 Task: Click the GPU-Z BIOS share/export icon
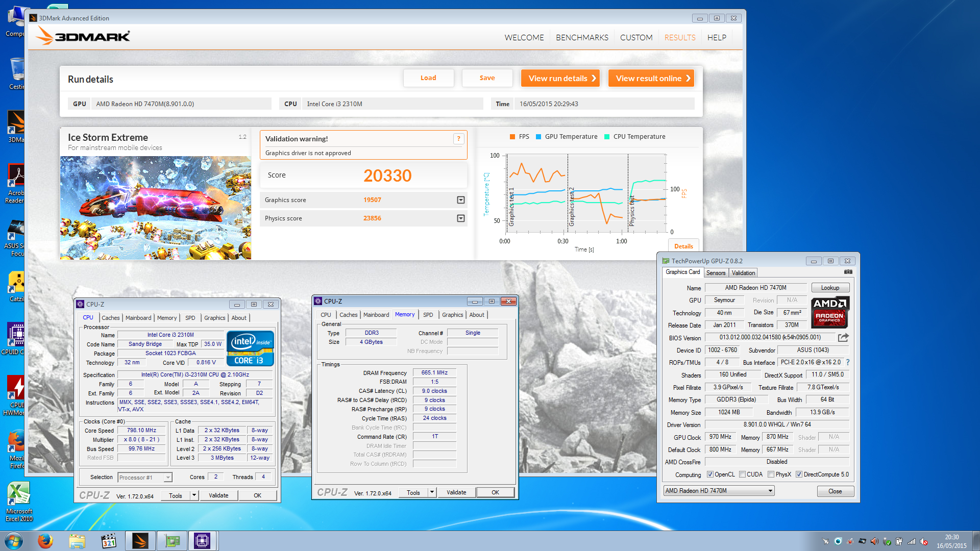click(843, 337)
